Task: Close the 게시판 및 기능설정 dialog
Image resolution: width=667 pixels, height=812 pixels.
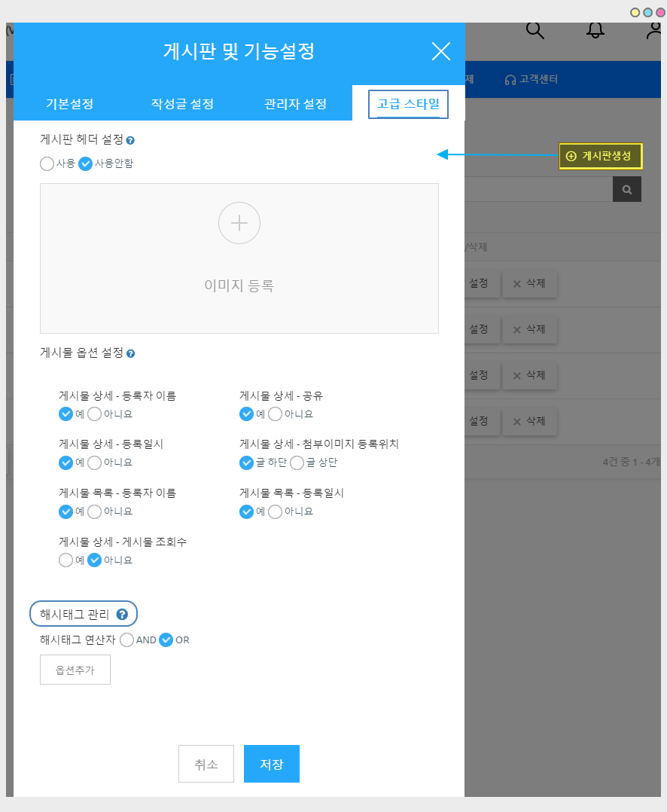Action: 440,51
